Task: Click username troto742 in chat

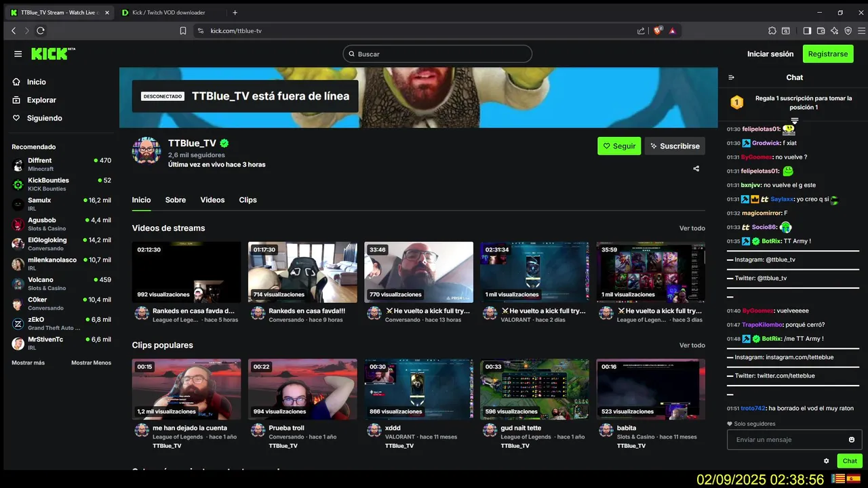Action: pyautogui.click(x=753, y=409)
